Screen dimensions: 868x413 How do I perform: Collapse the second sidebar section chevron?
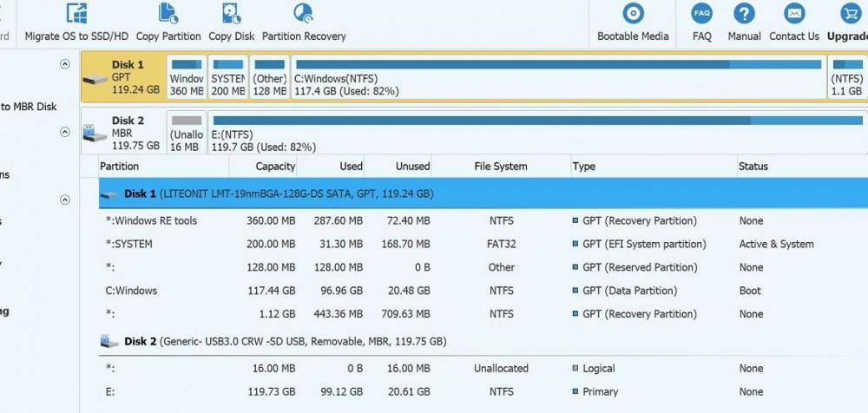pyautogui.click(x=64, y=132)
